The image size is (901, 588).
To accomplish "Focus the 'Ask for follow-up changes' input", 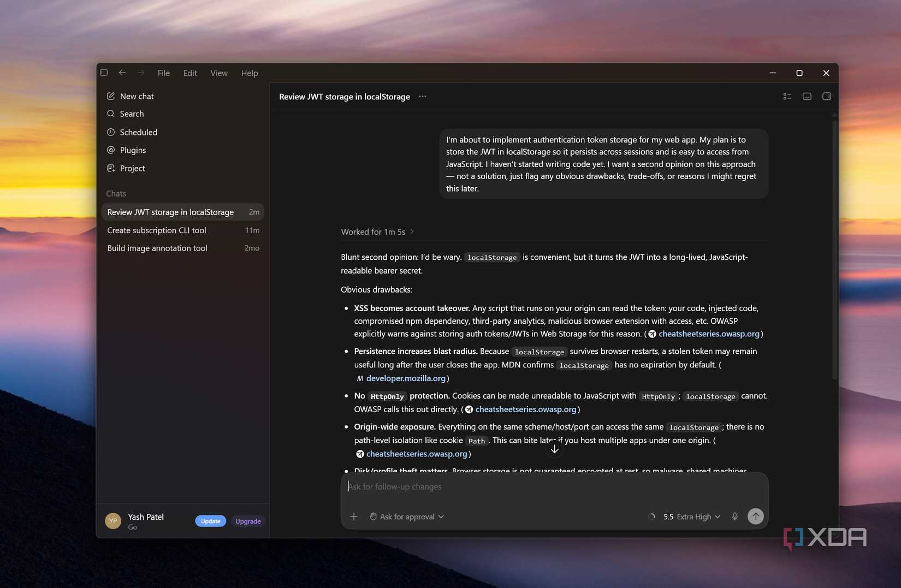I will pyautogui.click(x=554, y=486).
